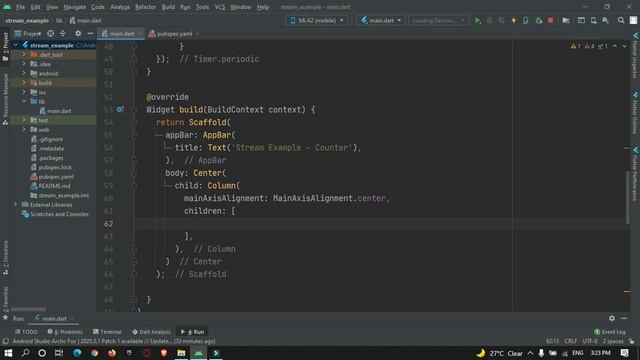
Task: Click Android Studio taskbar icon
Action: click(x=199, y=353)
